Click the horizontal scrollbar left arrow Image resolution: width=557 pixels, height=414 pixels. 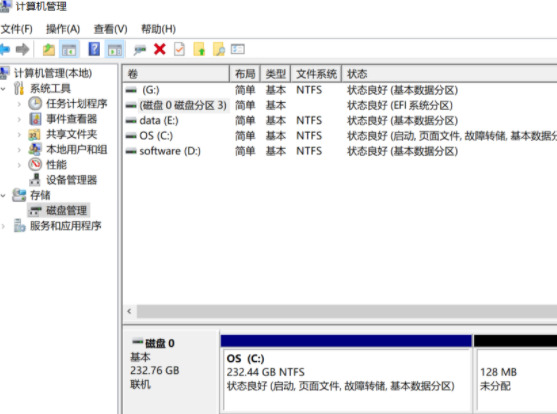pos(130,311)
